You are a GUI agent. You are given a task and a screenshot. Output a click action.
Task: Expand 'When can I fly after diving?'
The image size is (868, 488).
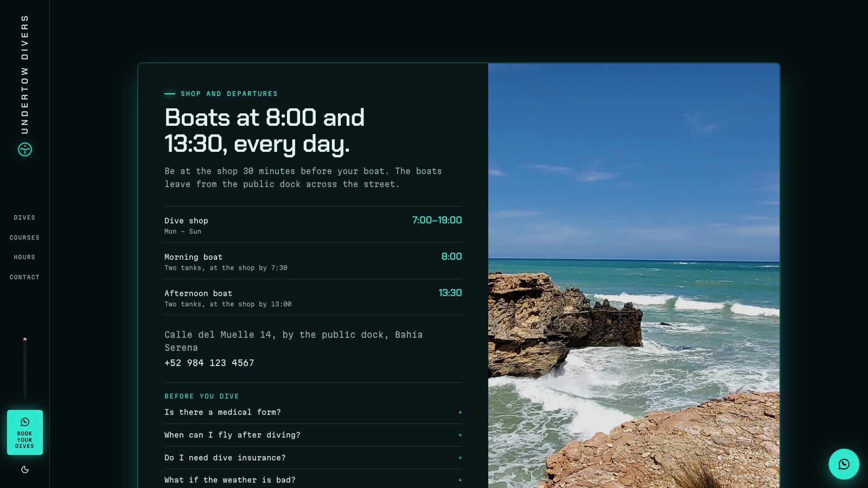click(313, 435)
